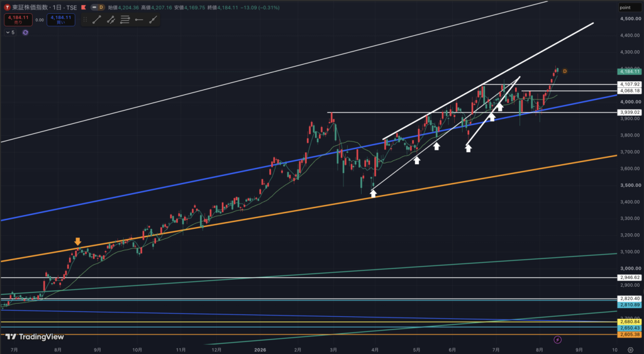644x354 pixels.
Task: Click the light blue 2,650.43 price label
Action: pyautogui.click(x=629, y=328)
